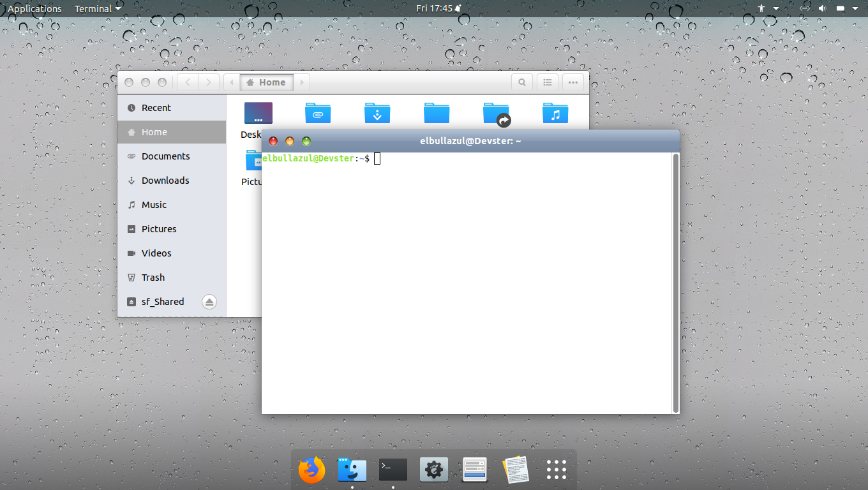Image resolution: width=868 pixels, height=490 pixels.
Task: Open the Downloads folder with arrow icon
Action: (x=377, y=113)
